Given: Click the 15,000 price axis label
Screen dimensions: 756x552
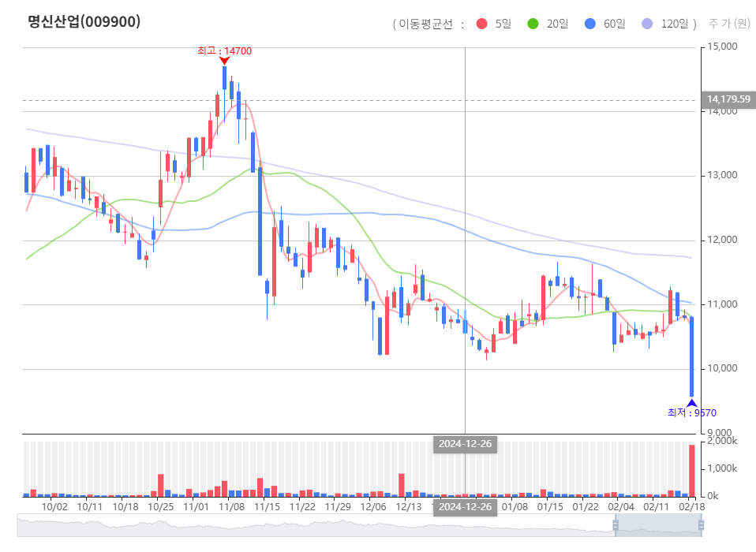Looking at the screenshot, I should [722, 47].
